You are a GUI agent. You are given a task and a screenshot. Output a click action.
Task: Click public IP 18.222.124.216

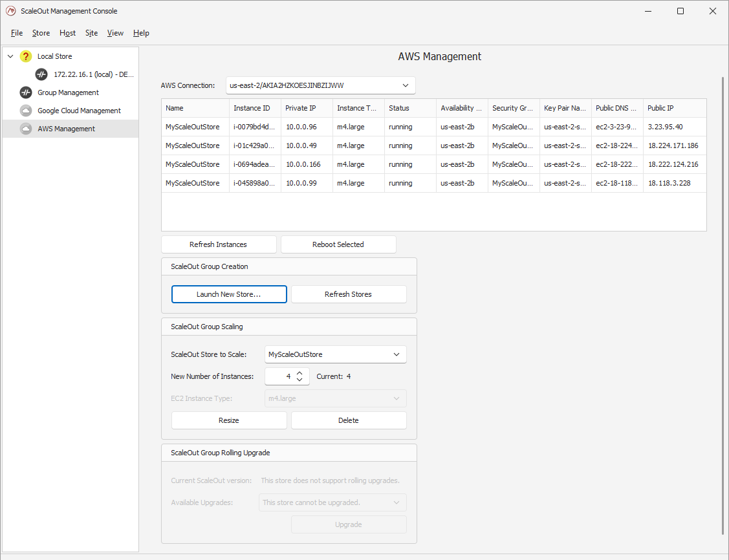pyautogui.click(x=673, y=164)
